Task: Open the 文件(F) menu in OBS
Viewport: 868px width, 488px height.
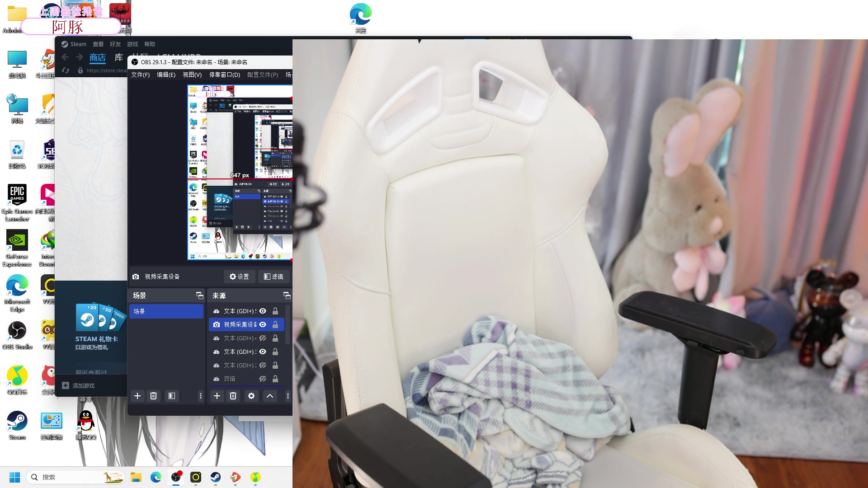Action: (x=140, y=75)
